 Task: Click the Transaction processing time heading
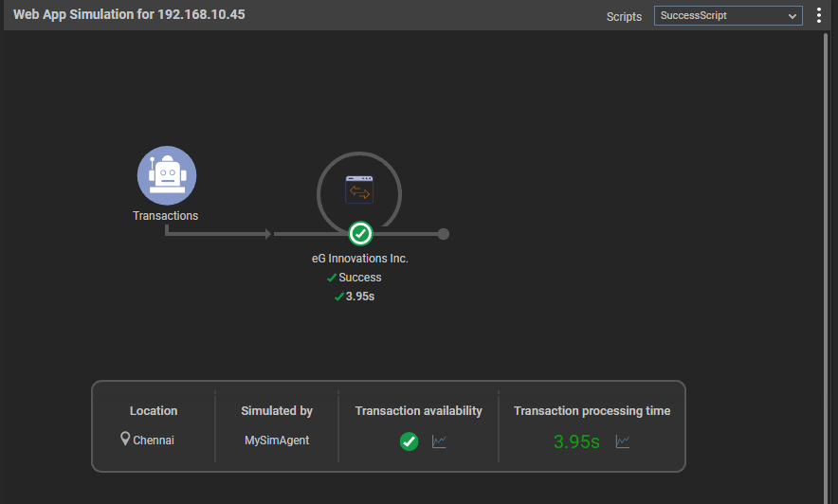click(592, 411)
